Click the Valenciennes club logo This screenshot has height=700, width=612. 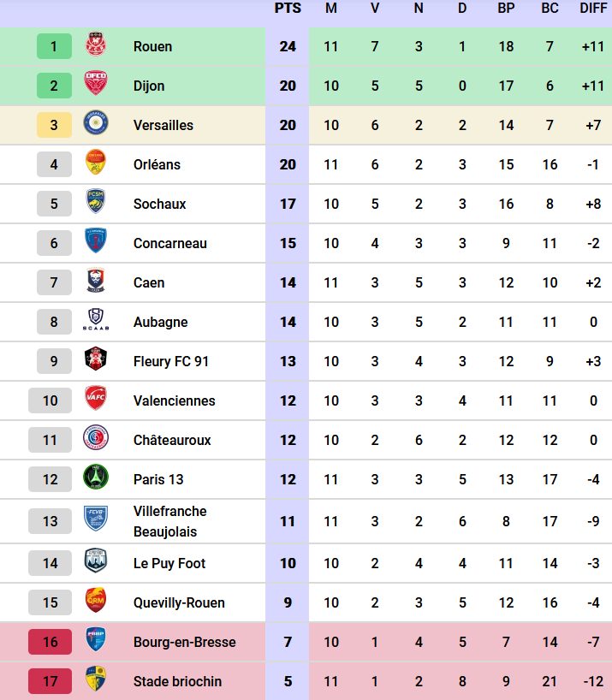tap(95, 400)
